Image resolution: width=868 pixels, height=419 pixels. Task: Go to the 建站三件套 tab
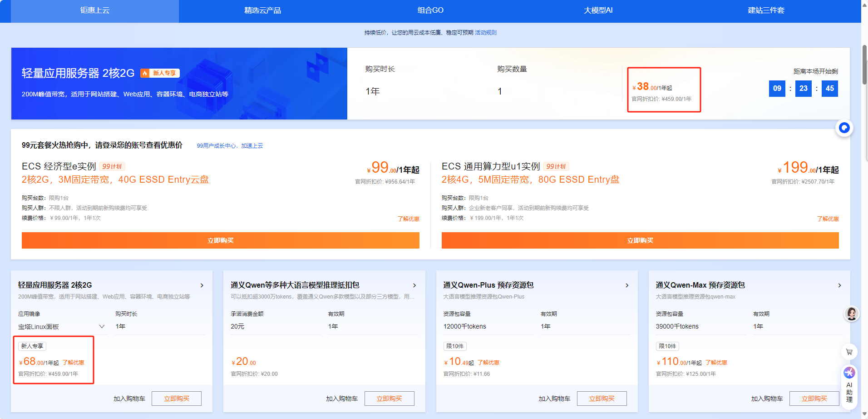coord(766,10)
